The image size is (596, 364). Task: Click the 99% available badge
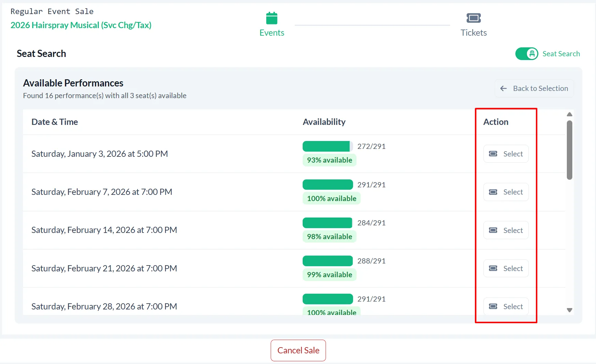point(329,275)
